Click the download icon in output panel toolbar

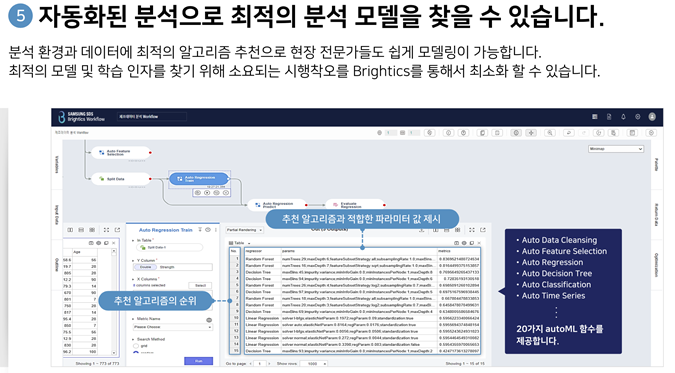pos(422,230)
